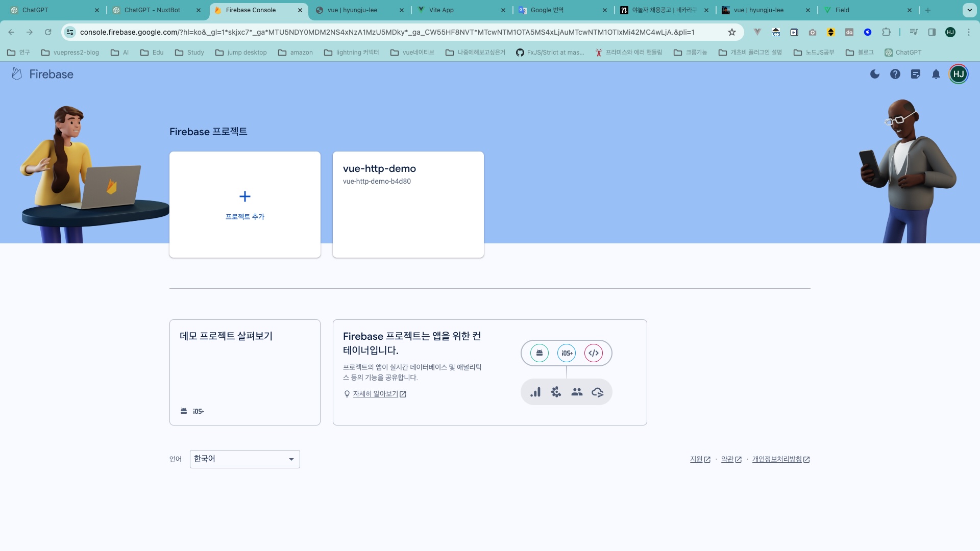This screenshot has height=551, width=980.
Task: Open the HJ account avatar in Firebase header
Action: tap(959, 74)
